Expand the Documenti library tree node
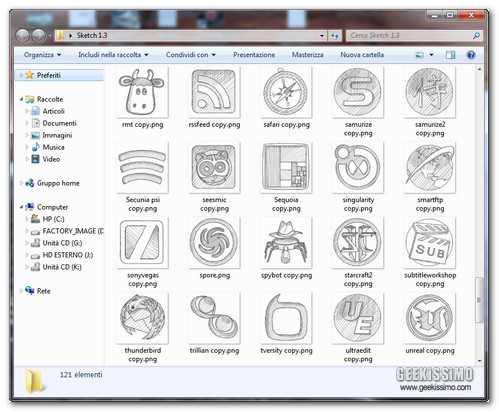This screenshot has height=412, width=499. pyautogui.click(x=27, y=123)
